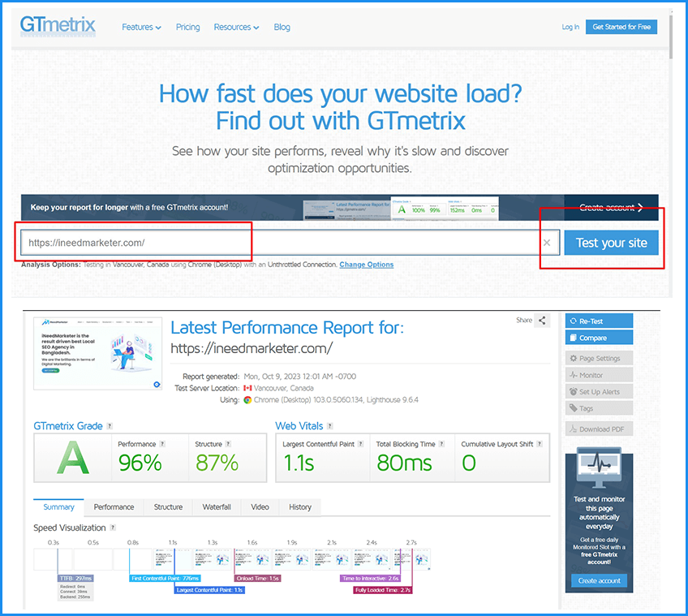This screenshot has width=688, height=616.
Task: Click the Tags button
Action: 599,408
